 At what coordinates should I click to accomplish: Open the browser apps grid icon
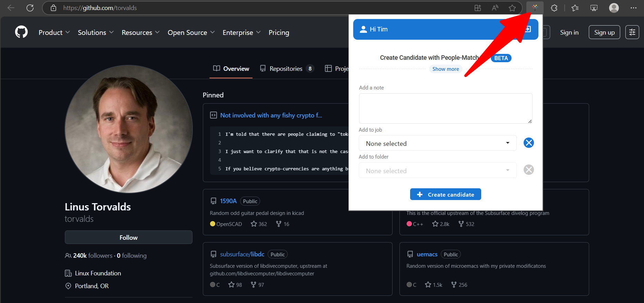tap(478, 8)
